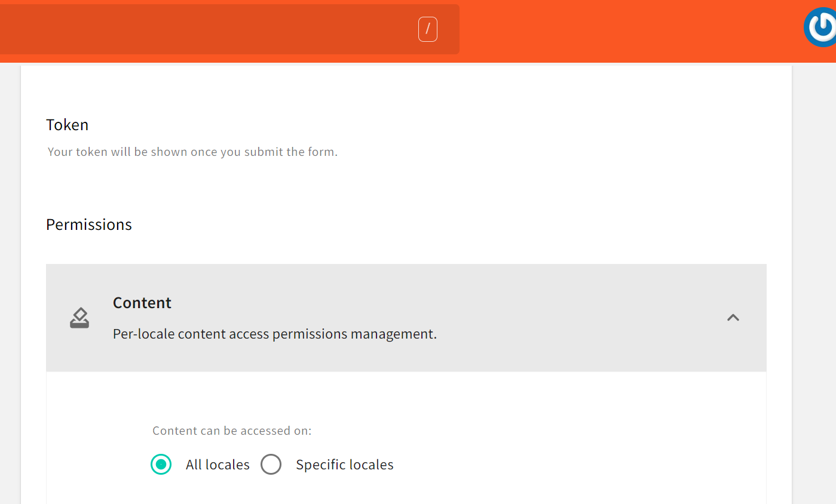The image size is (836, 504).
Task: Select the All locales radio button
Action: [161, 465]
